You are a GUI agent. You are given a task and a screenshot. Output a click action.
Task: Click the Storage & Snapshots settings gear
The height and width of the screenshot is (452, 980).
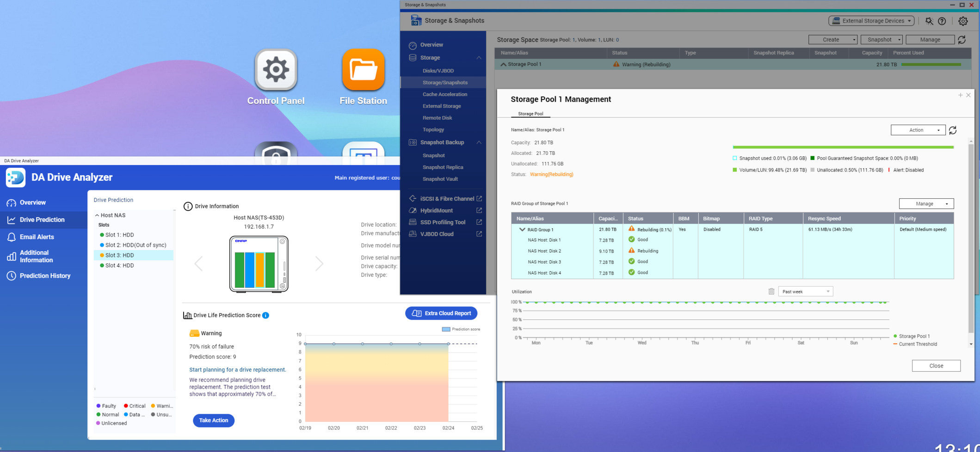pyautogui.click(x=963, y=21)
